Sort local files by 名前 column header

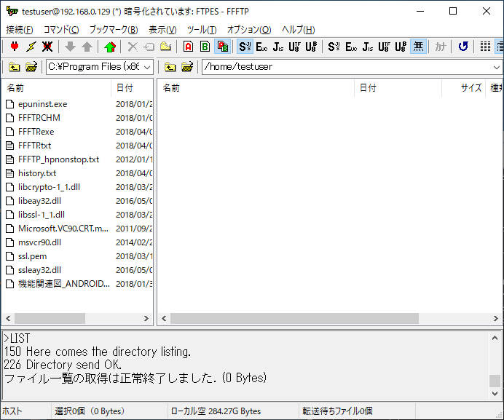point(56,88)
